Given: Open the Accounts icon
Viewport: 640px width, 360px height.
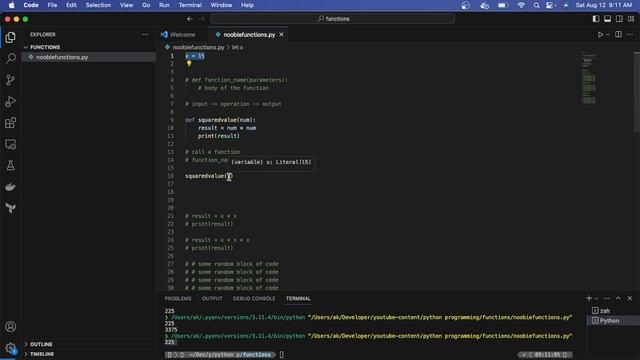Looking at the screenshot, I should [x=11, y=327].
